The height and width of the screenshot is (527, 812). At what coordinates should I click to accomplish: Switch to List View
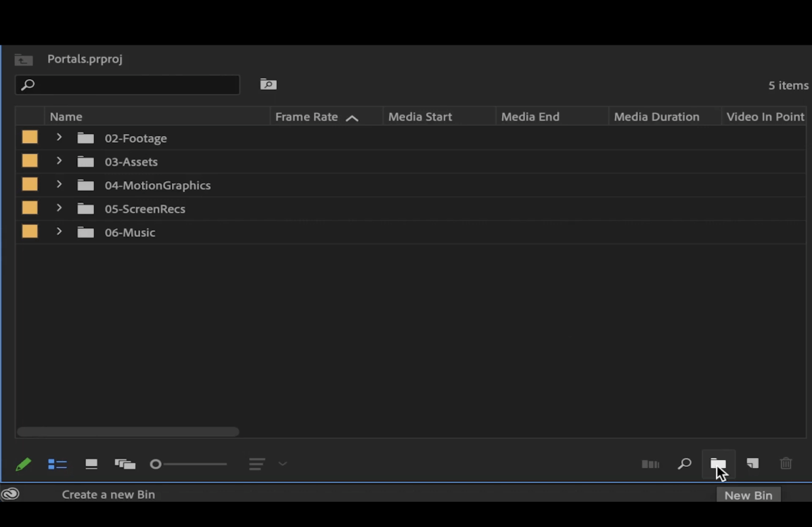pos(58,464)
